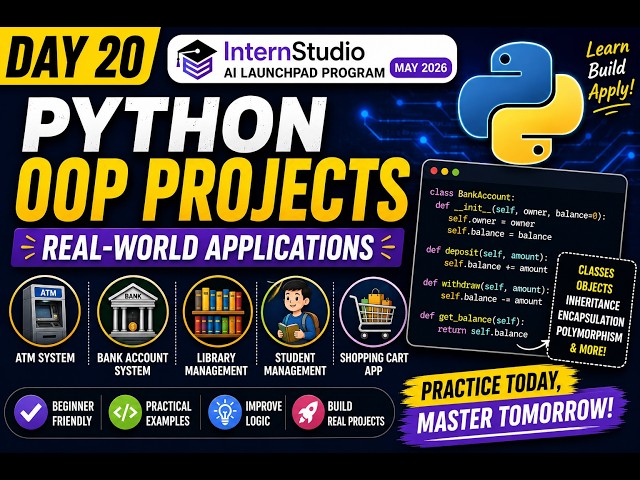Click the def withdraw code line
The width and height of the screenshot is (640, 480).
tap(487, 285)
